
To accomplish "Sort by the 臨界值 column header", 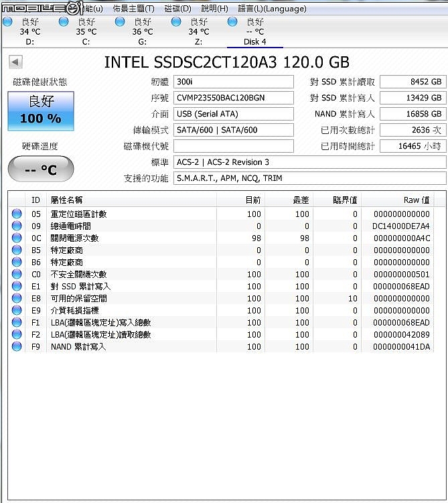I will [337, 200].
